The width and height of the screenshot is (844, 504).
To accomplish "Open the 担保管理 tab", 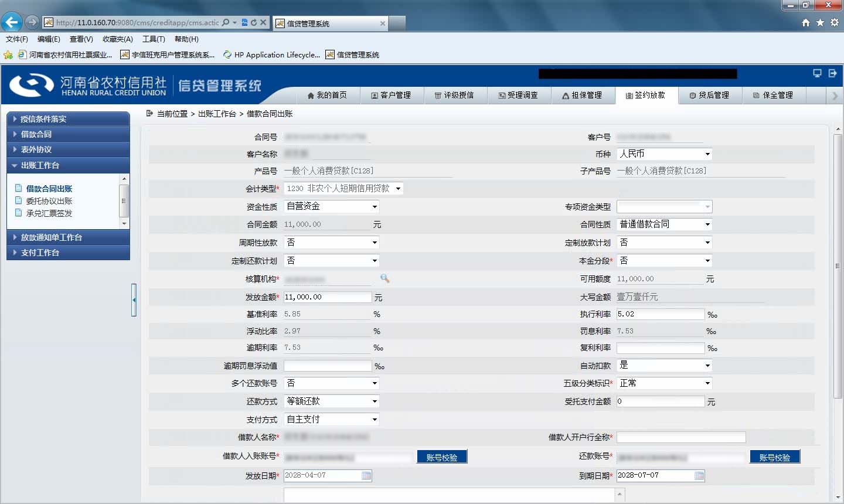I will tap(582, 95).
